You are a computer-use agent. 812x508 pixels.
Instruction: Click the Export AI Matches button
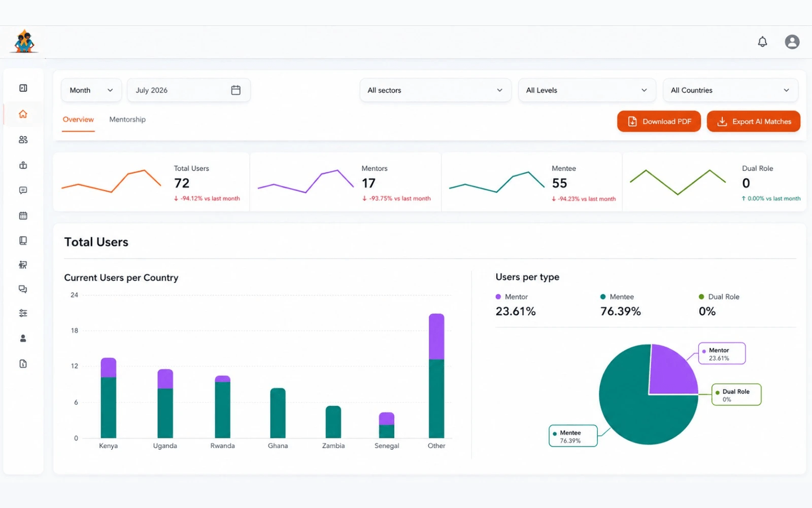[753, 121]
